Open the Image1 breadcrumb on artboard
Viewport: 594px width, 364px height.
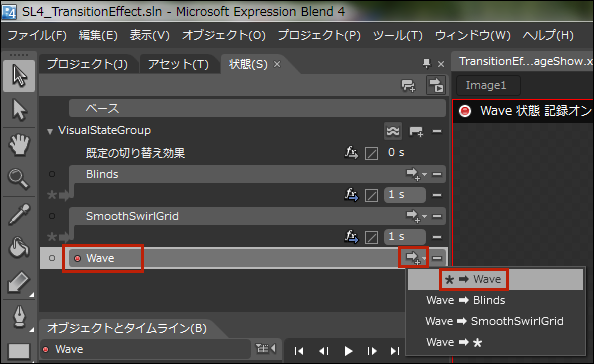[x=487, y=86]
